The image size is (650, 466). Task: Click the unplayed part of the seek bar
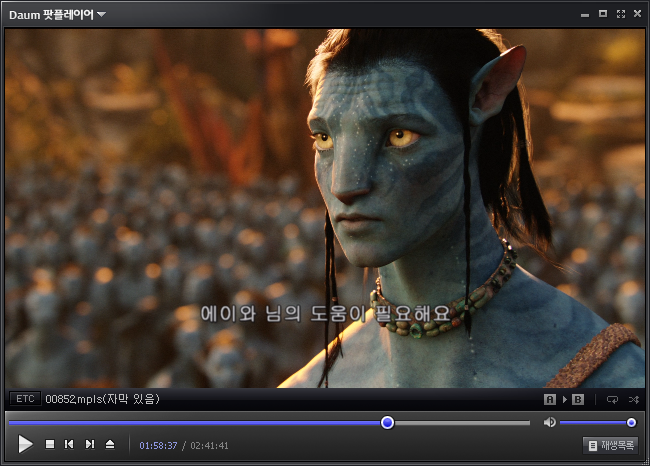tap(462, 423)
